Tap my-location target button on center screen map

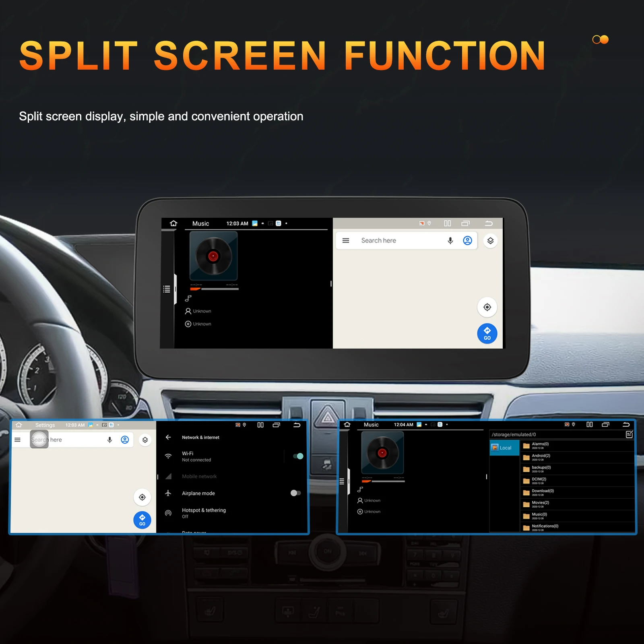coord(487,307)
